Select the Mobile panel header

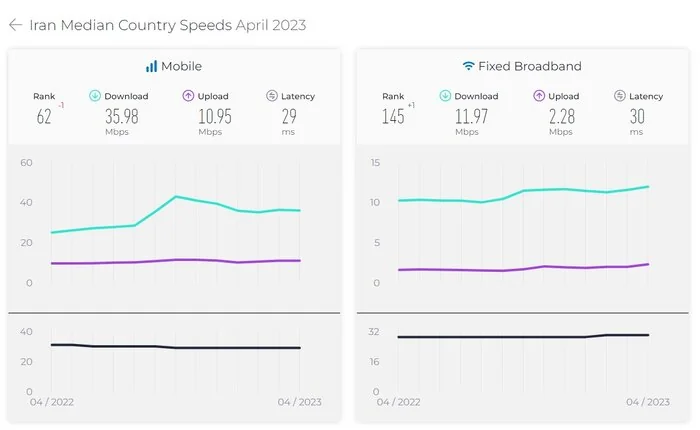tap(174, 66)
